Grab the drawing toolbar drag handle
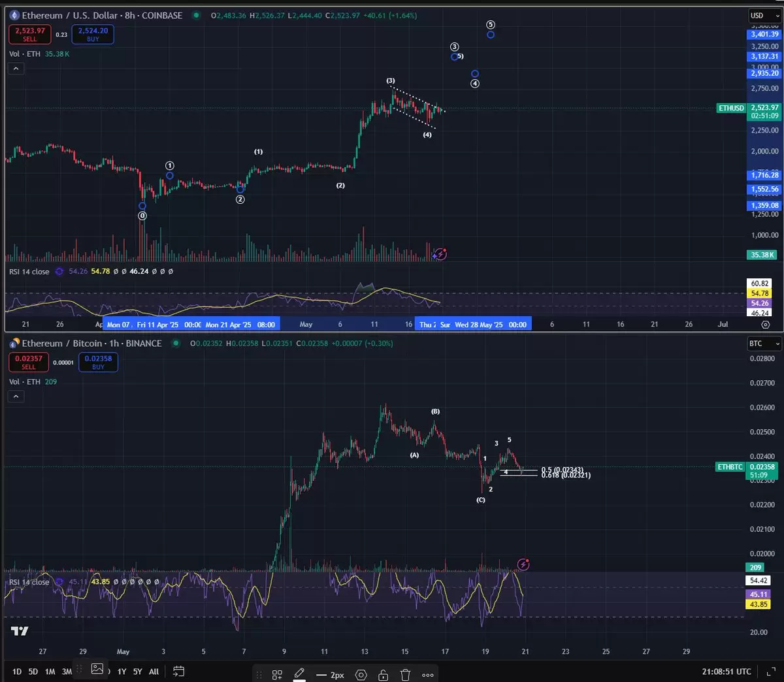 pyautogui.click(x=259, y=675)
